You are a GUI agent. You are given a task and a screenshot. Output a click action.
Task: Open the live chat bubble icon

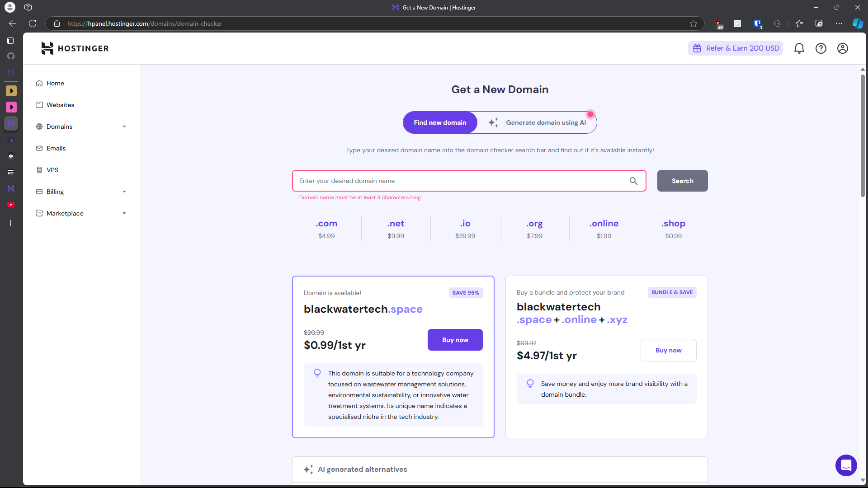coord(846,465)
